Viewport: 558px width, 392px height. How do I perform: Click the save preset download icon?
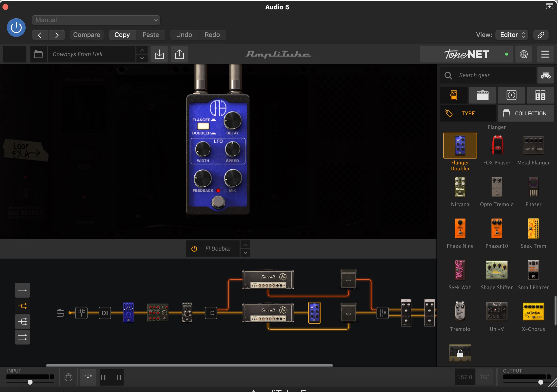pos(159,54)
